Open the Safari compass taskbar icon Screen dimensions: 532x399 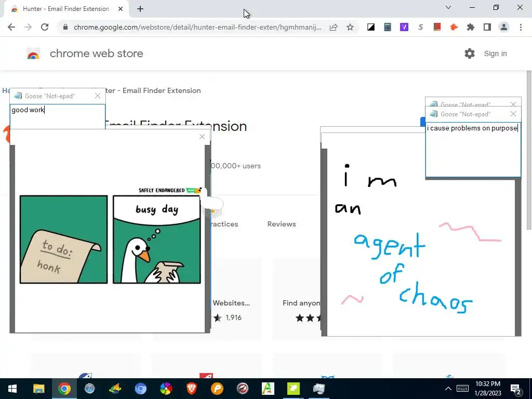(x=89, y=389)
